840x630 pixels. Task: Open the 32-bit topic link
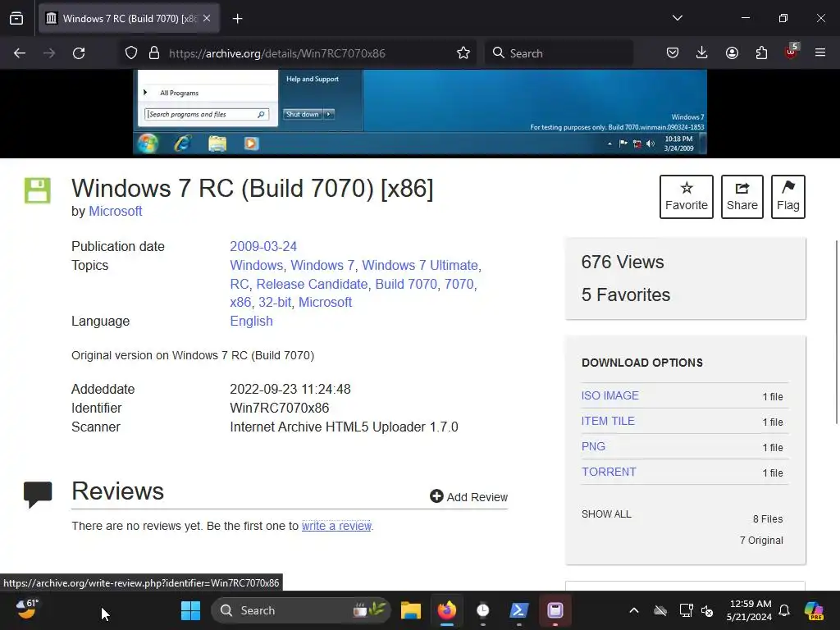[275, 302]
